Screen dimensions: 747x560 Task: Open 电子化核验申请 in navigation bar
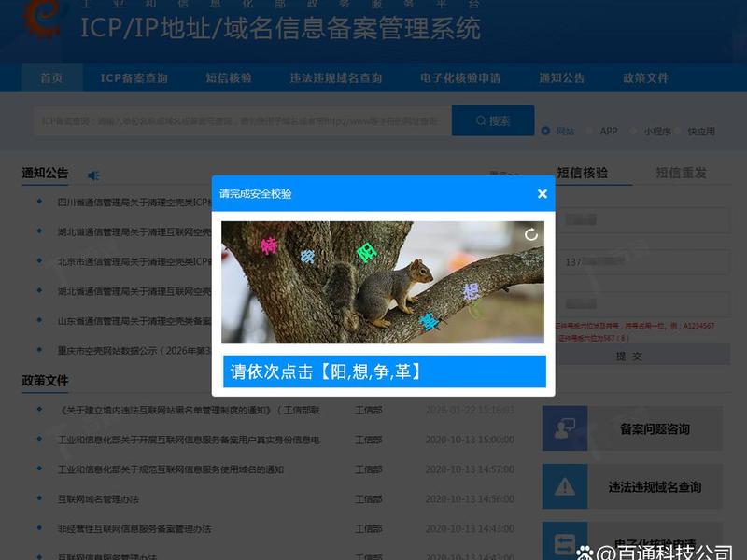(460, 78)
